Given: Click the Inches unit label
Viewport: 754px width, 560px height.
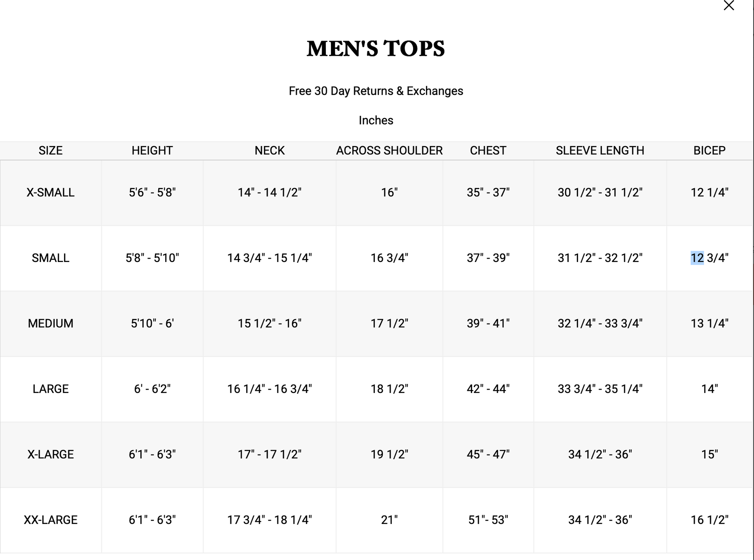Looking at the screenshot, I should pyautogui.click(x=376, y=121).
